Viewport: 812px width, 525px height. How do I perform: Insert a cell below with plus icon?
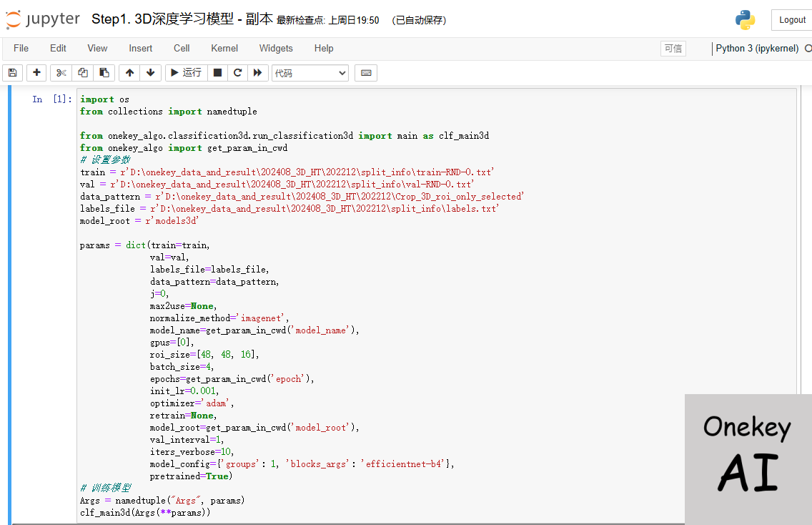tap(36, 73)
